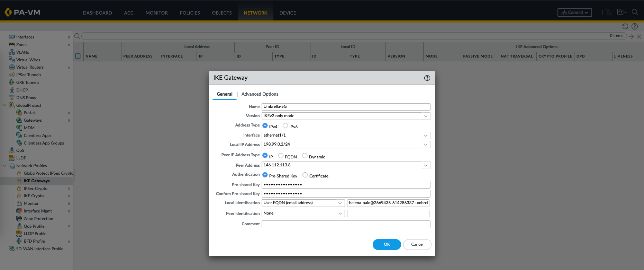Open the POLICIES top menu
The height and width of the screenshot is (270, 644).
point(190,13)
